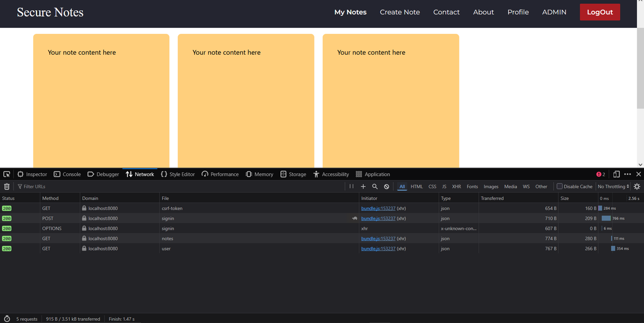Image resolution: width=644 pixels, height=323 pixels.
Task: Click the LogOut button
Action: (600, 12)
